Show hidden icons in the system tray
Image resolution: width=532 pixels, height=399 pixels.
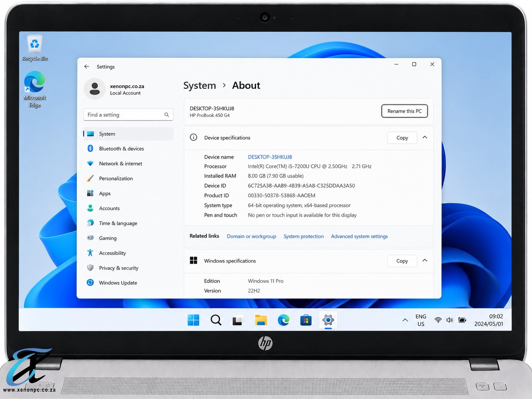point(405,320)
